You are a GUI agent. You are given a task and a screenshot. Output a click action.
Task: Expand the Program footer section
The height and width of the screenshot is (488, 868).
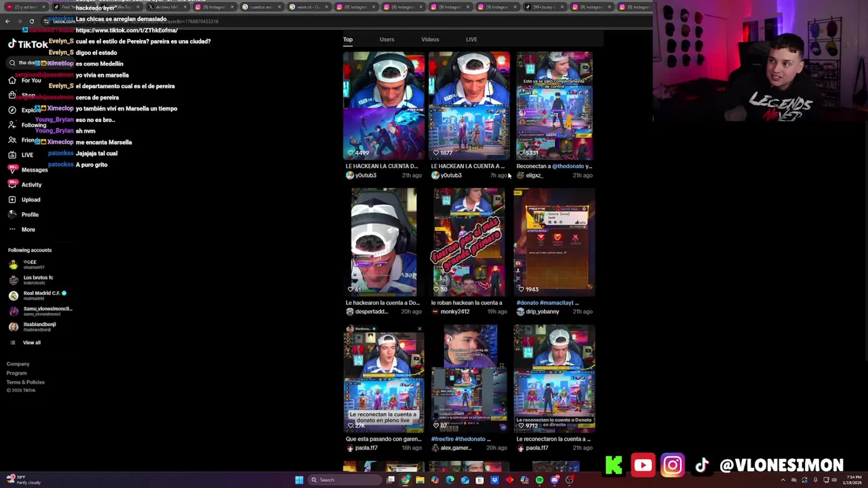tap(17, 373)
